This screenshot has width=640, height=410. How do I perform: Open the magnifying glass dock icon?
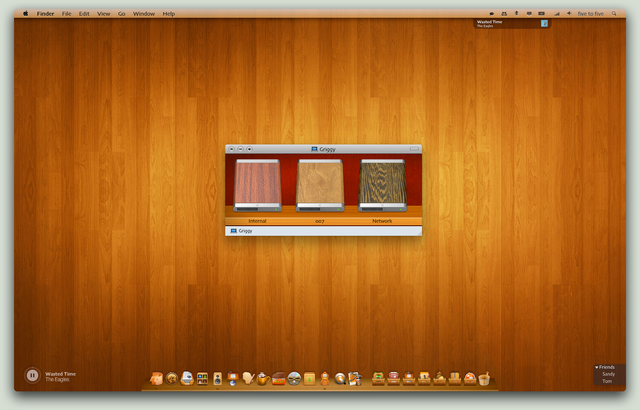[x=340, y=379]
